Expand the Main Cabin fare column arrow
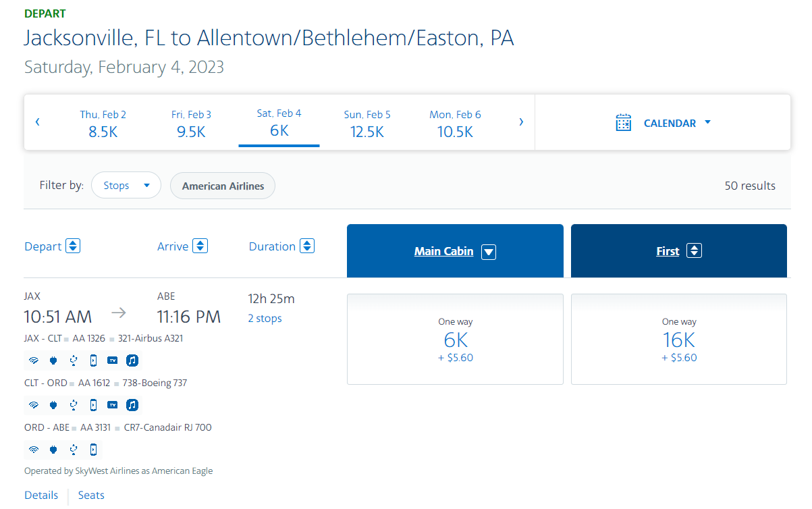 (489, 252)
